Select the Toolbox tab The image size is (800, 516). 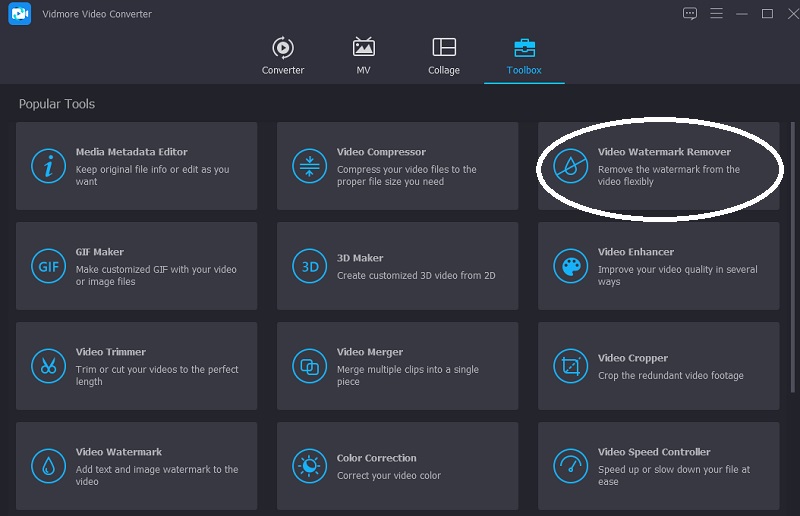524,56
